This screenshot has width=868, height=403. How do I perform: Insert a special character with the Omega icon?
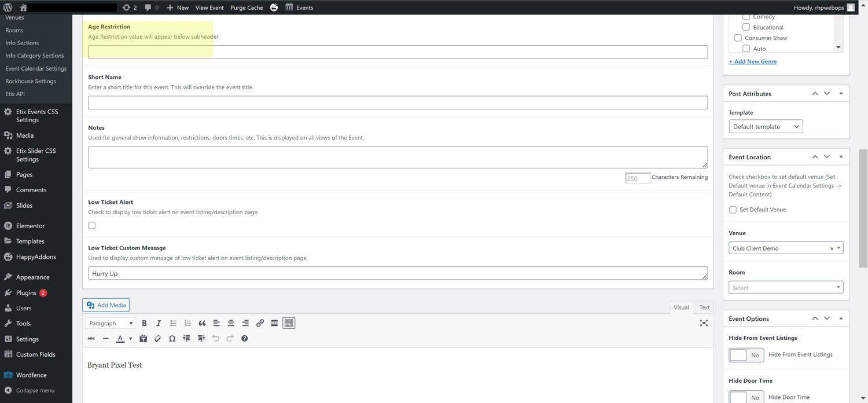coord(172,339)
